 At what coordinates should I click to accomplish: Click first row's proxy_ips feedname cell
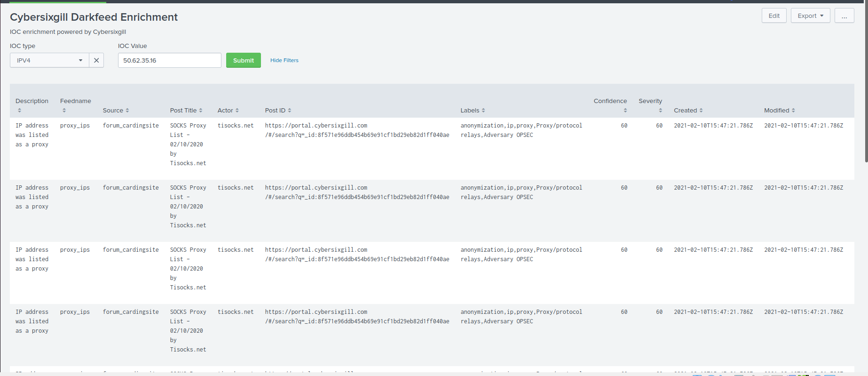(x=75, y=126)
